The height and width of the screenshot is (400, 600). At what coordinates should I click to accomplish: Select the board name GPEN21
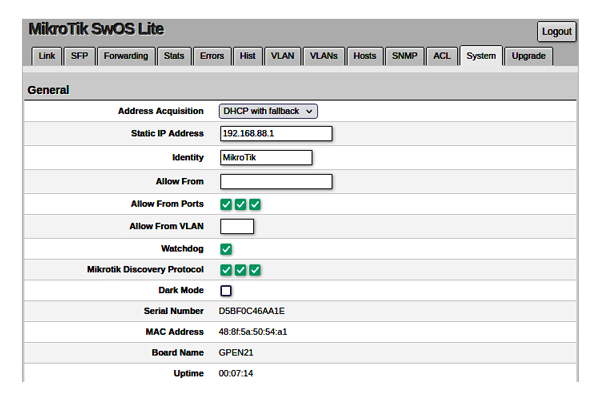click(x=236, y=353)
